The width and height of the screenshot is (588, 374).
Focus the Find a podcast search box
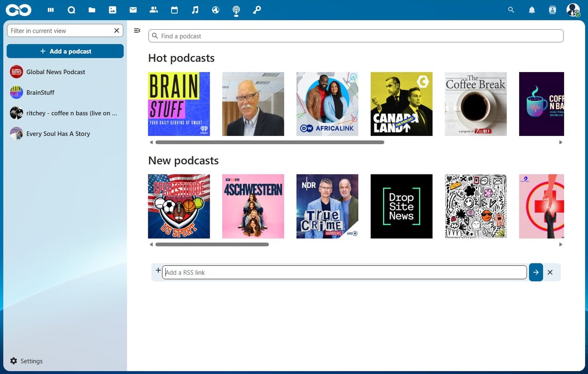[356, 36]
